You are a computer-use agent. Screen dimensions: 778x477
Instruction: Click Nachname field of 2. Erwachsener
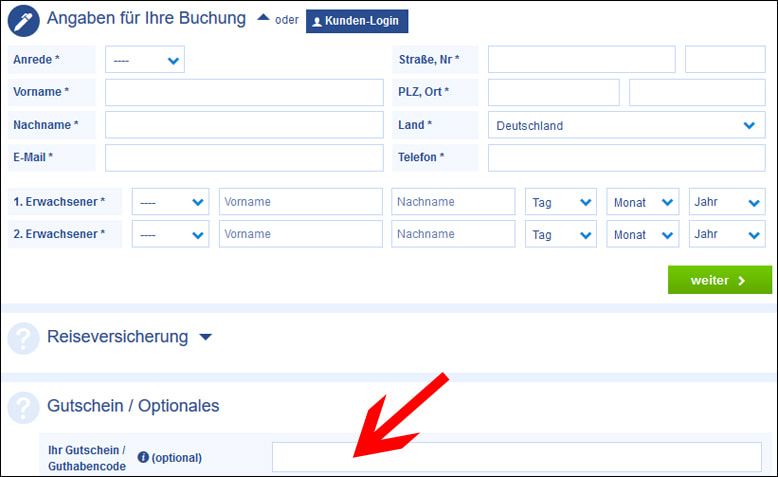click(x=453, y=234)
